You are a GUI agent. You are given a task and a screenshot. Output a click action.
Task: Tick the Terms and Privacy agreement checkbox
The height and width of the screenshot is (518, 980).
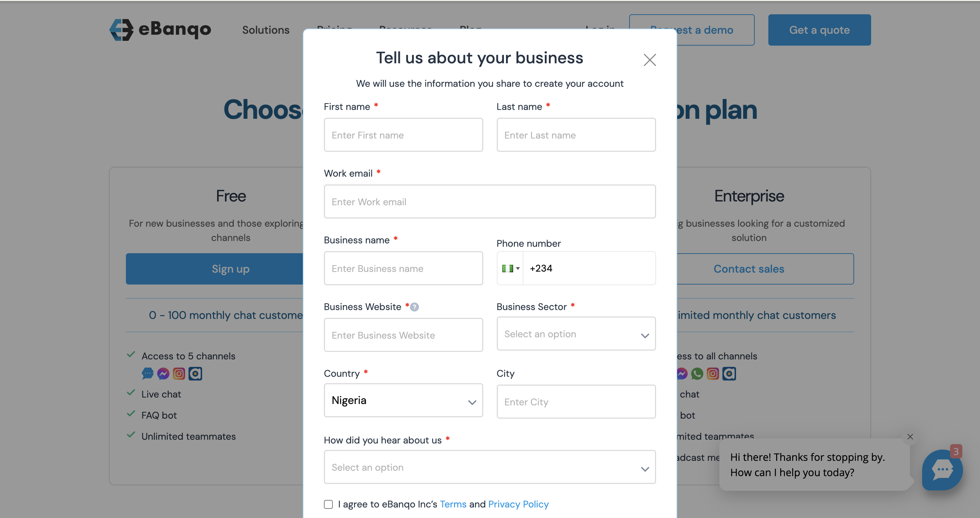click(x=328, y=504)
